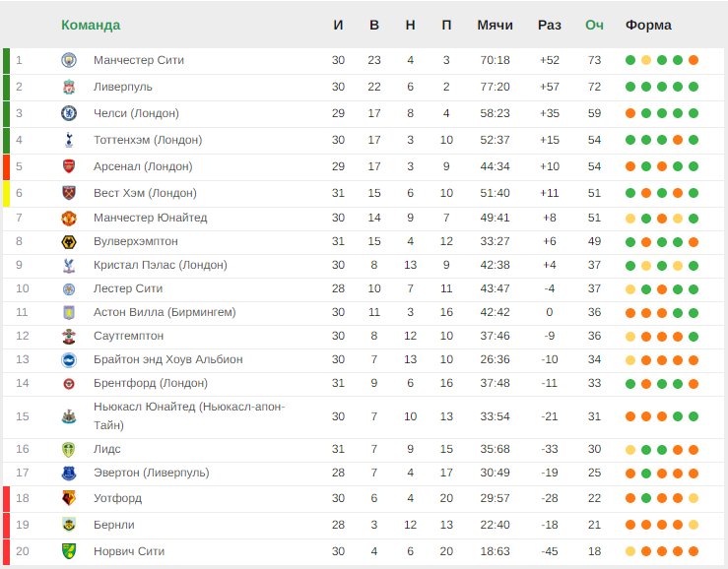This screenshot has height=569, width=728.
Task: Click the Chelsea club crest
Action: point(69,113)
